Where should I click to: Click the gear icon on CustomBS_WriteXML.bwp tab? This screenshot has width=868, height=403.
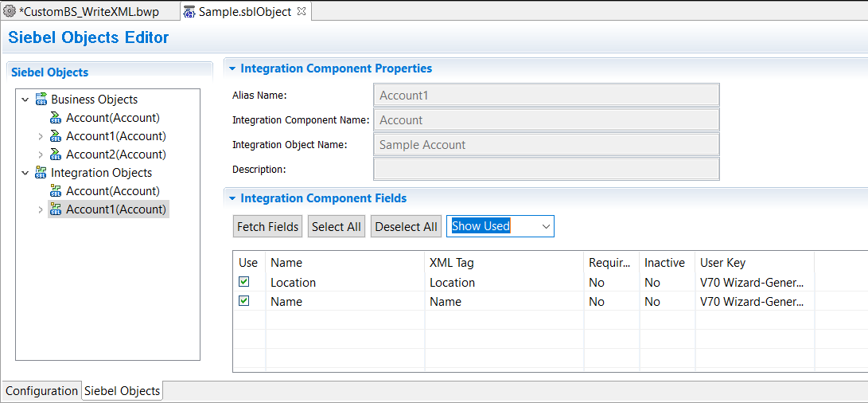coord(10,10)
